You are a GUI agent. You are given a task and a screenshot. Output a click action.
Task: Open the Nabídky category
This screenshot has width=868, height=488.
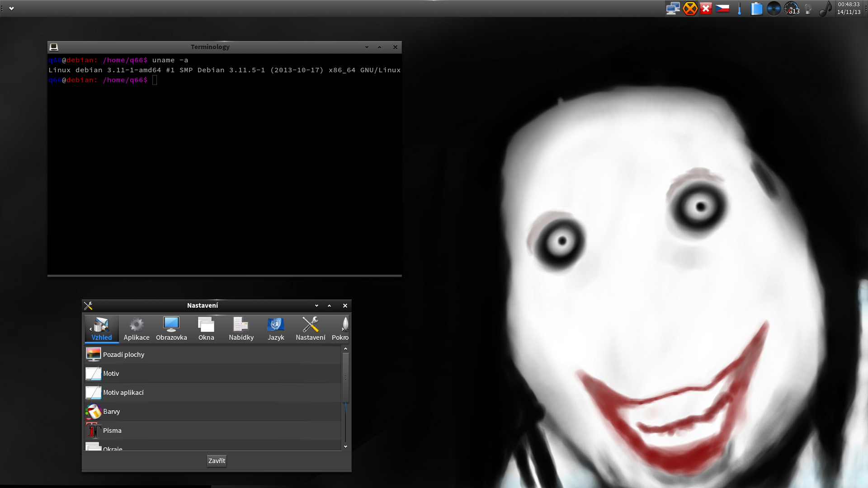[241, 329]
